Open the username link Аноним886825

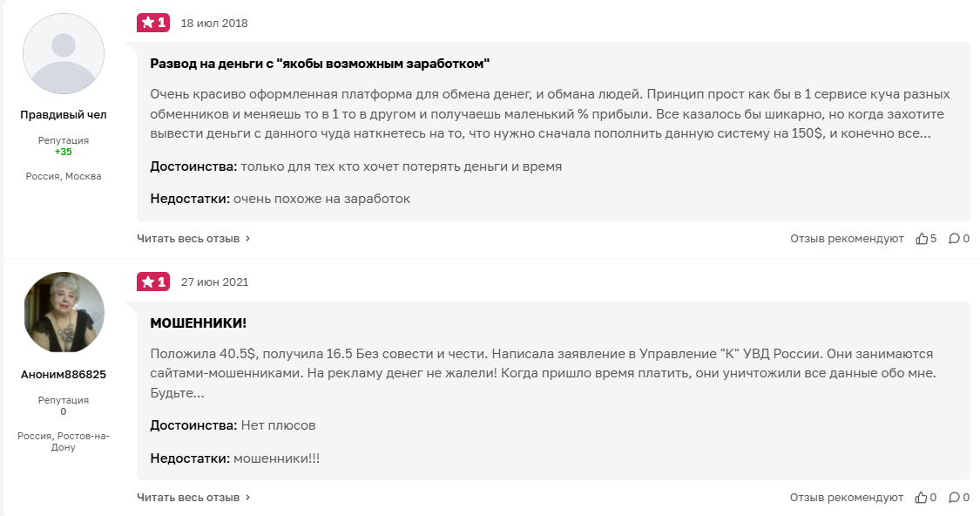pos(63,374)
